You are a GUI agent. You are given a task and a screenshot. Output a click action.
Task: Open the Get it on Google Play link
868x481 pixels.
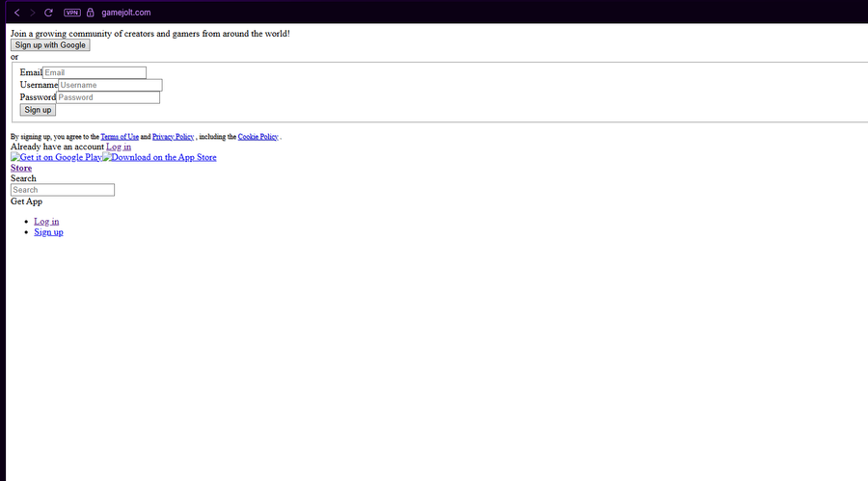coord(57,157)
